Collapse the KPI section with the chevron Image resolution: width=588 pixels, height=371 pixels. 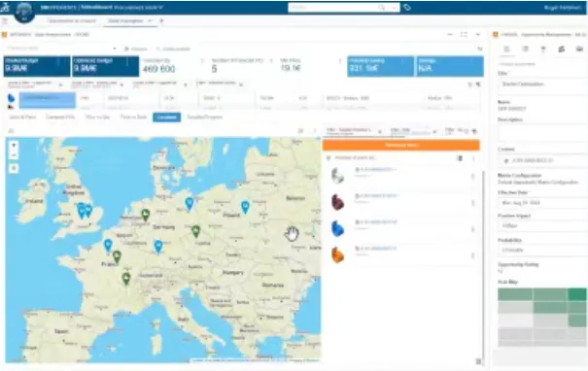point(479,49)
